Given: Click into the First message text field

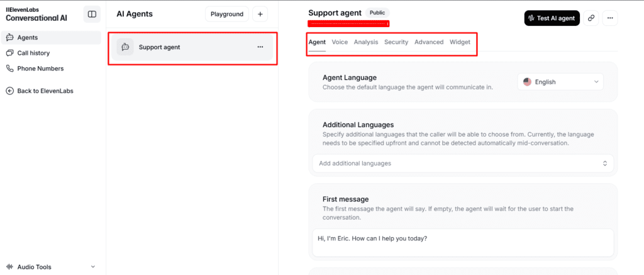Looking at the screenshot, I should [462, 242].
